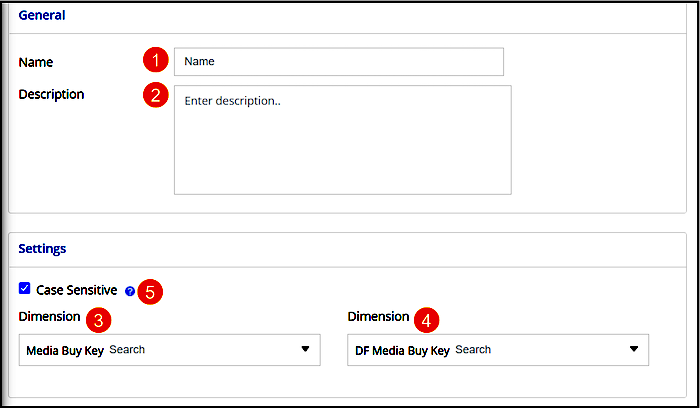Click the arrow of the DF Media Buy Key dropdown
The height and width of the screenshot is (408, 700).
click(x=634, y=349)
